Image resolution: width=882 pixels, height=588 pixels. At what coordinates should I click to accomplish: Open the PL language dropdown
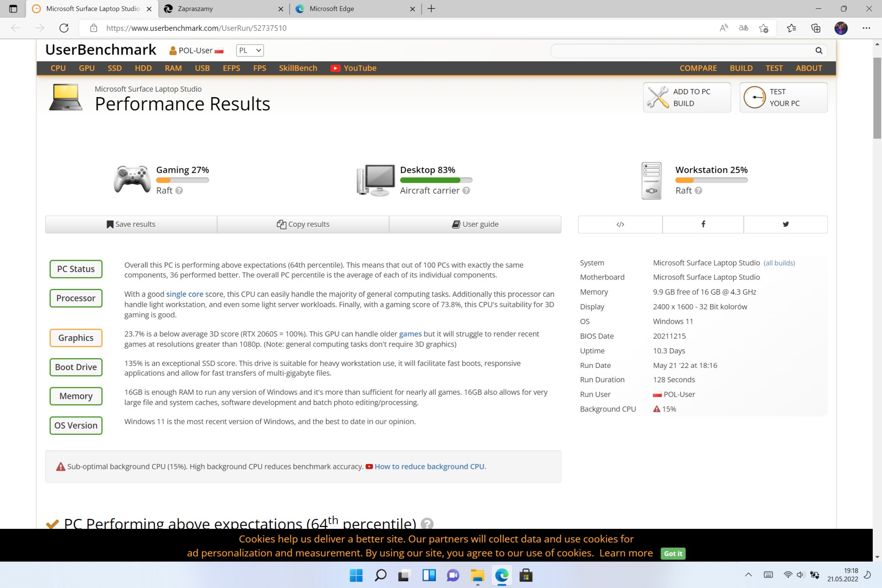coord(250,50)
